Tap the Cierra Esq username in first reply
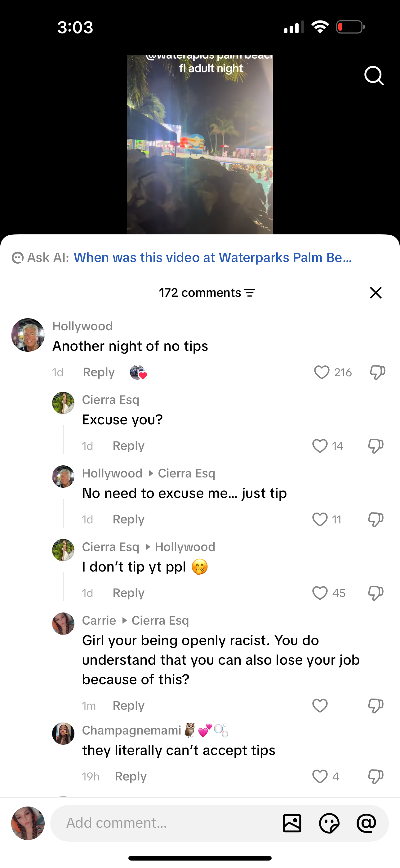Screen dimensions: 400x868 [x=111, y=400]
